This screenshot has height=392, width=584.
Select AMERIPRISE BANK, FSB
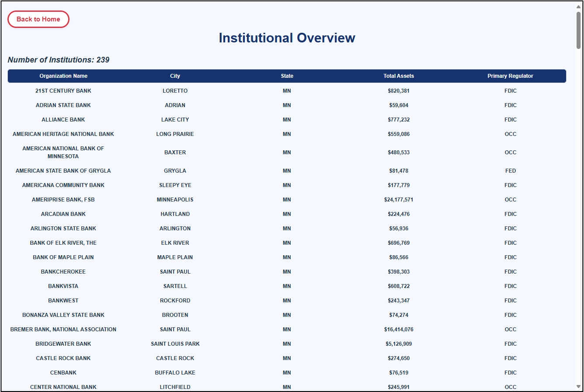[x=63, y=200]
